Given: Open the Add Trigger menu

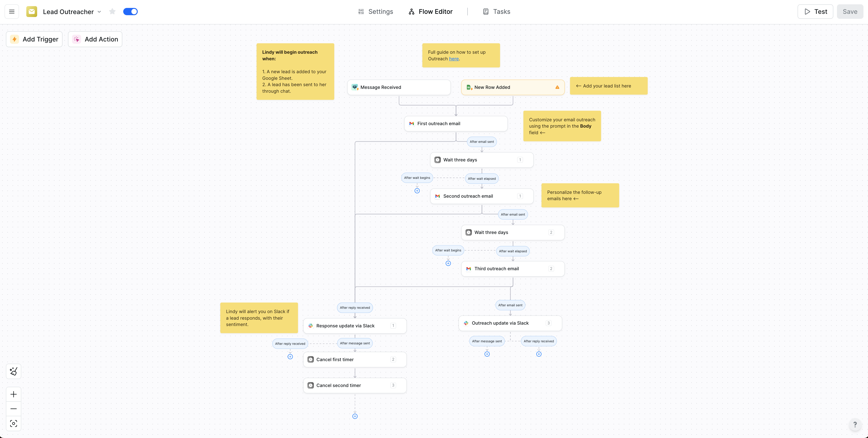Looking at the screenshot, I should [34, 39].
